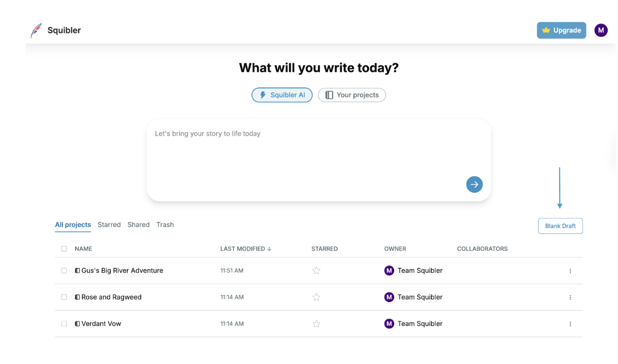Star the Rose and Ragweed project
The width and height of the screenshot is (618, 364).
317,297
